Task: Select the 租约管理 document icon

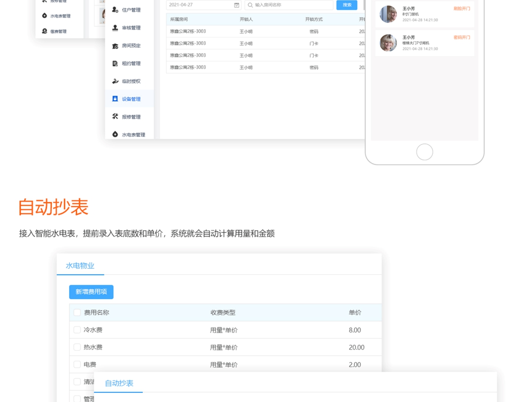Action: 115,63
